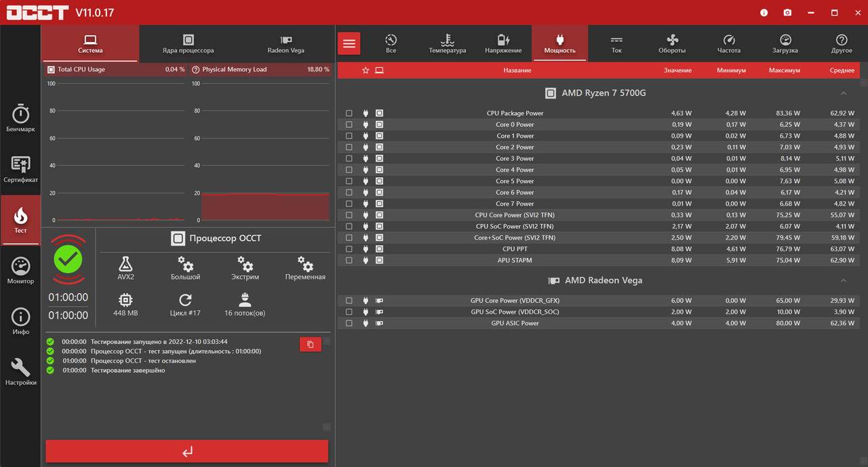Sort by the Значение column header

pos(677,70)
